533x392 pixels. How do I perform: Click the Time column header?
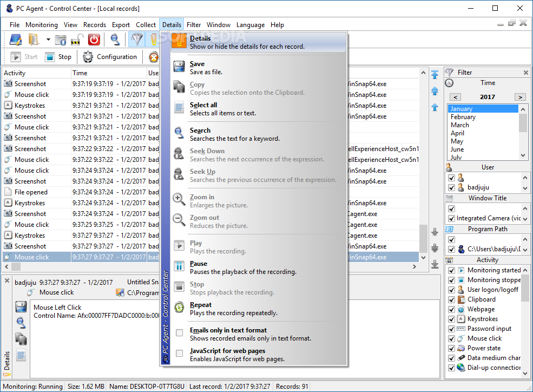[x=109, y=73]
